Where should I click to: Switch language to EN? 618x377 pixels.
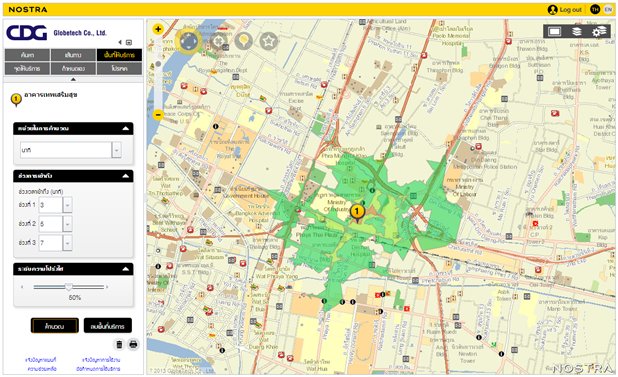608,9
